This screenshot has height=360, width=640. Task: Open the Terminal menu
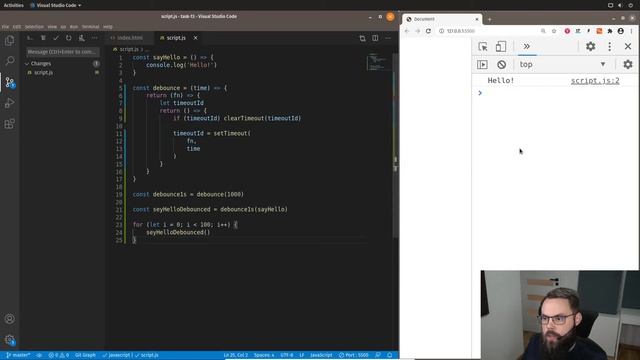(x=91, y=27)
